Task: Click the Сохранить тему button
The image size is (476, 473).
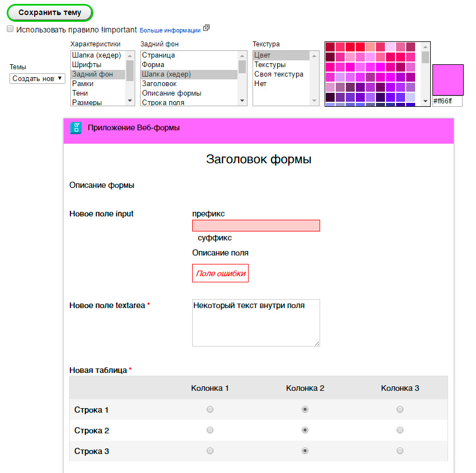Action: pos(50,12)
